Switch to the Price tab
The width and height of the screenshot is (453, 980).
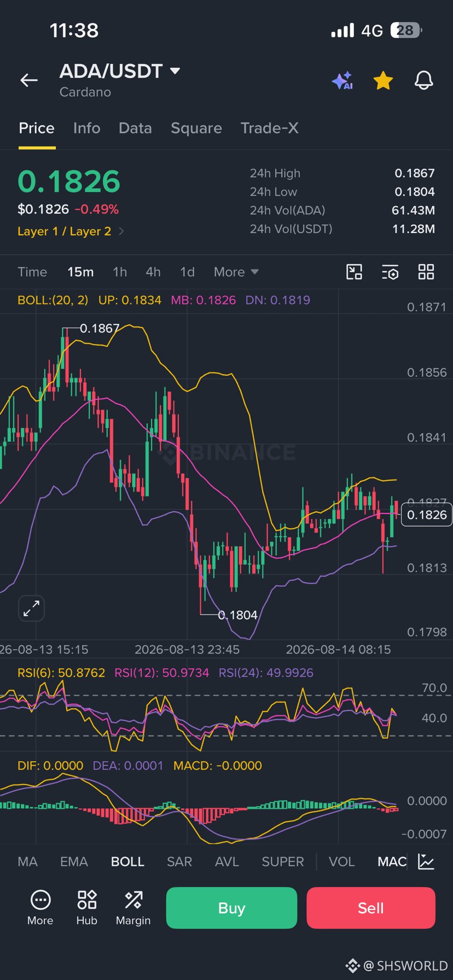(x=37, y=128)
